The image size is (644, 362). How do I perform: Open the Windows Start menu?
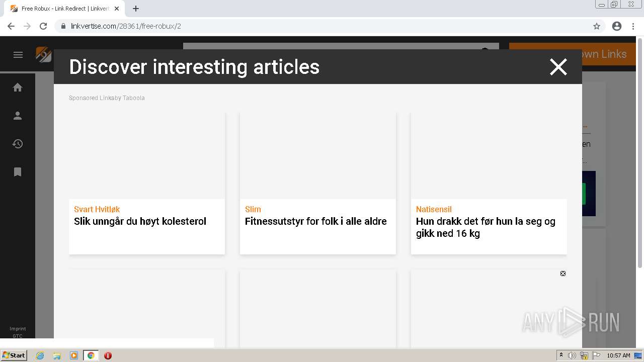click(x=14, y=355)
